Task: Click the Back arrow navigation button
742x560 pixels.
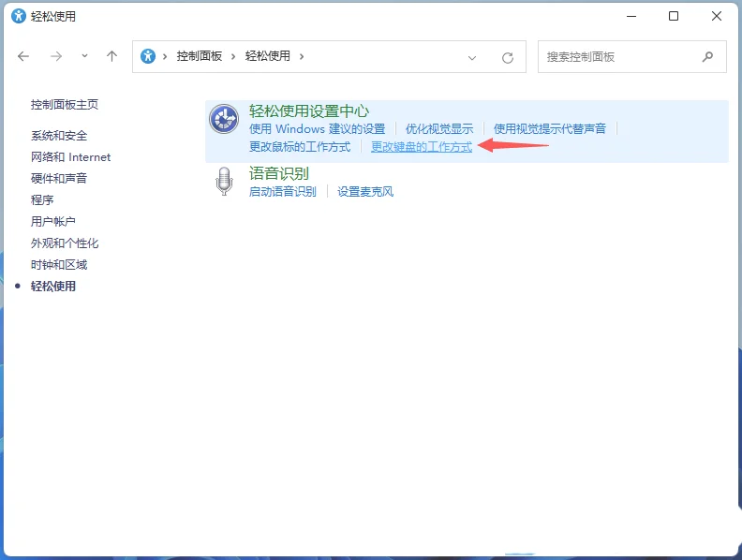Action: 23,57
